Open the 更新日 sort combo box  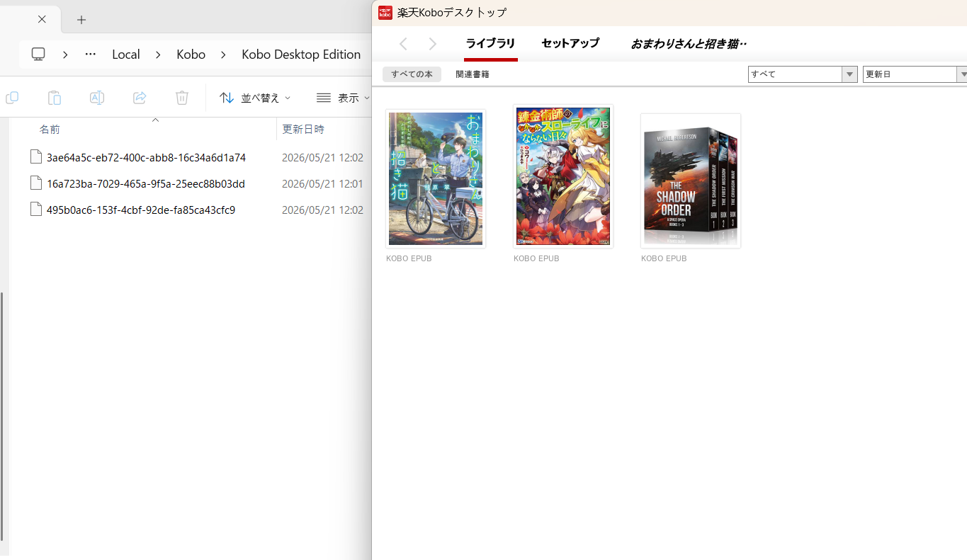(915, 74)
